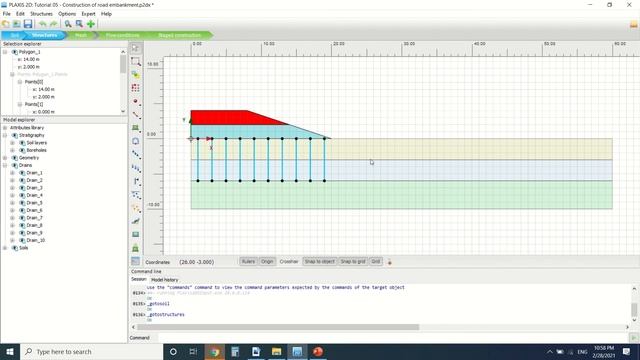This screenshot has height=360, width=640.
Task: Toggle visibility eye of Drain_2
Action: (x=22, y=180)
